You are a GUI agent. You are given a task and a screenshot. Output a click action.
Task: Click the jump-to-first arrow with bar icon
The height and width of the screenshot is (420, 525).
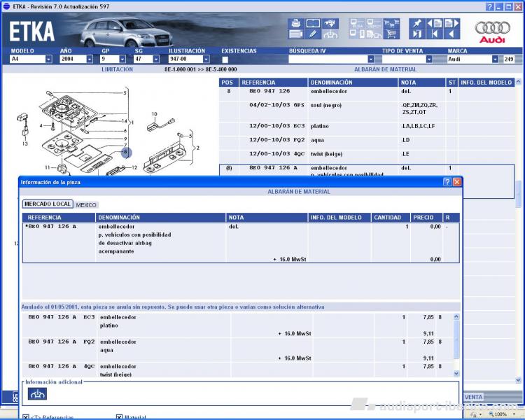[434, 34]
